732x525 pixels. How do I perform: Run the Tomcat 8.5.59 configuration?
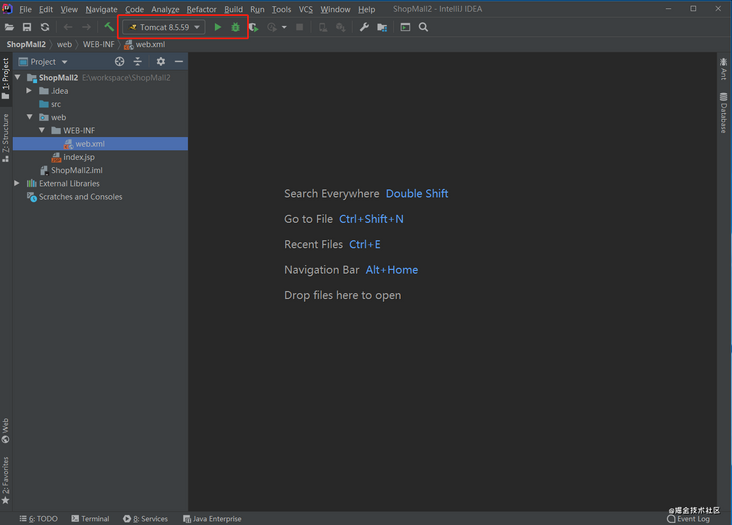click(218, 27)
